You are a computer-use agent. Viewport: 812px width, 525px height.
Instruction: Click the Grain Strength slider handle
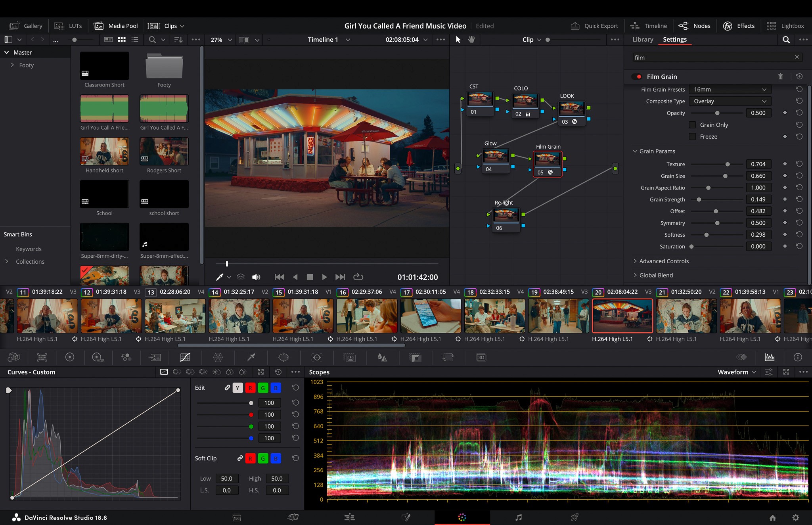(699, 199)
